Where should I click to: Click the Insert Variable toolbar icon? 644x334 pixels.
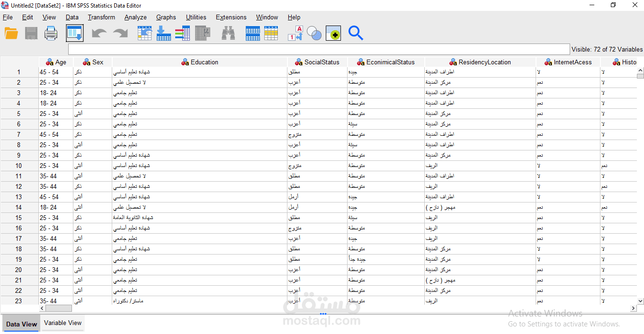271,33
